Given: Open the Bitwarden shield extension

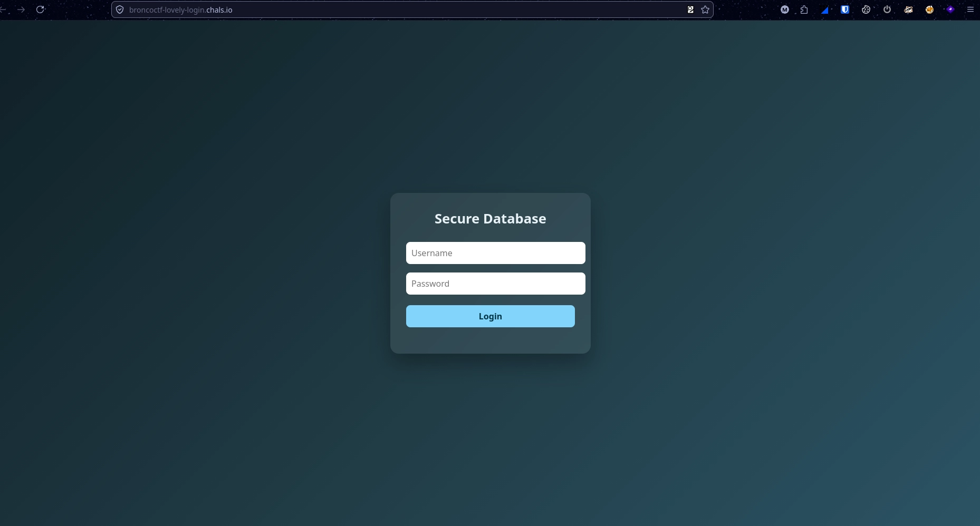Looking at the screenshot, I should 845,9.
